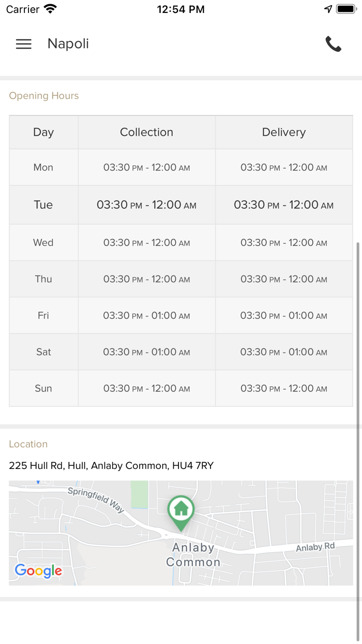Tap Anlaby Rd label on the map
The image size is (362, 644).
pos(315,547)
